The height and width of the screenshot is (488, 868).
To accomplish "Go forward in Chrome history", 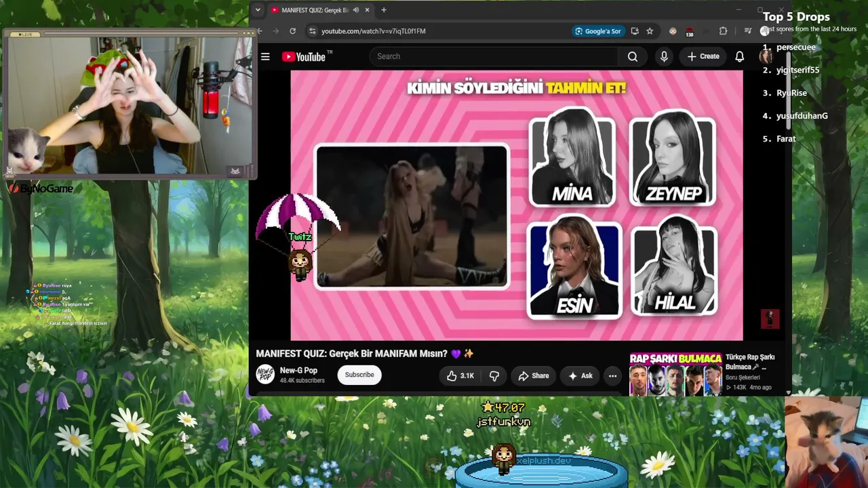I will [276, 31].
